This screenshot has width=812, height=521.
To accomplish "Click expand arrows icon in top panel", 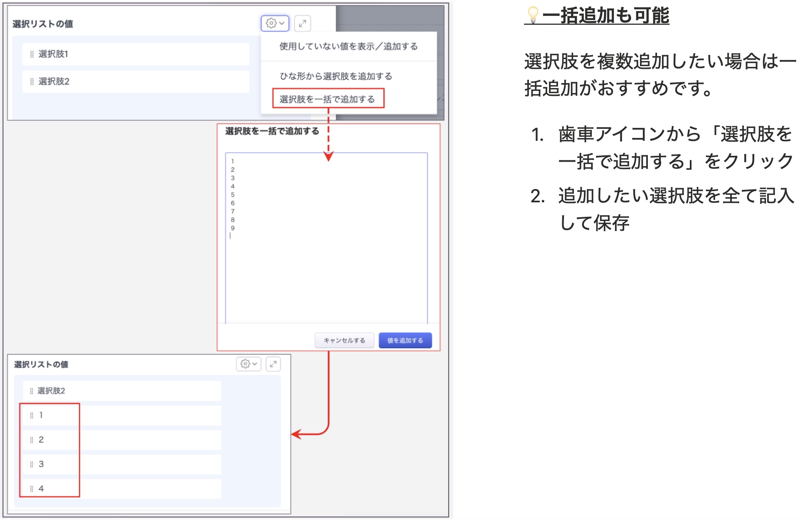I will [303, 23].
